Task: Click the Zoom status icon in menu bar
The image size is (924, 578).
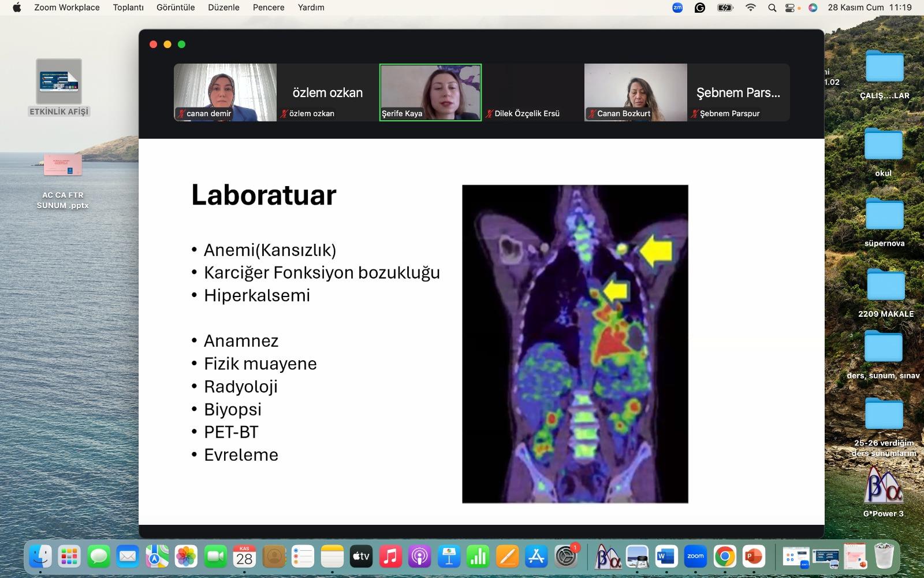Action: tap(677, 8)
